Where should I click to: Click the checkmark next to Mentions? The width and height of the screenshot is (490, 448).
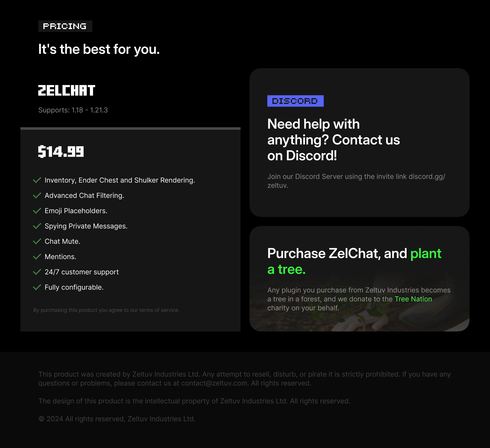(37, 257)
